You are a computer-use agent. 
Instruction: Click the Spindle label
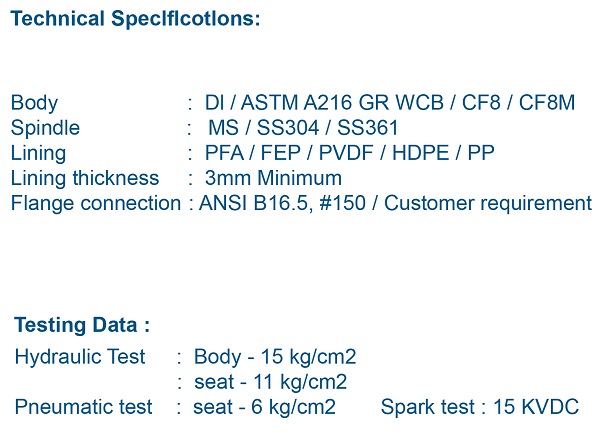(45, 128)
